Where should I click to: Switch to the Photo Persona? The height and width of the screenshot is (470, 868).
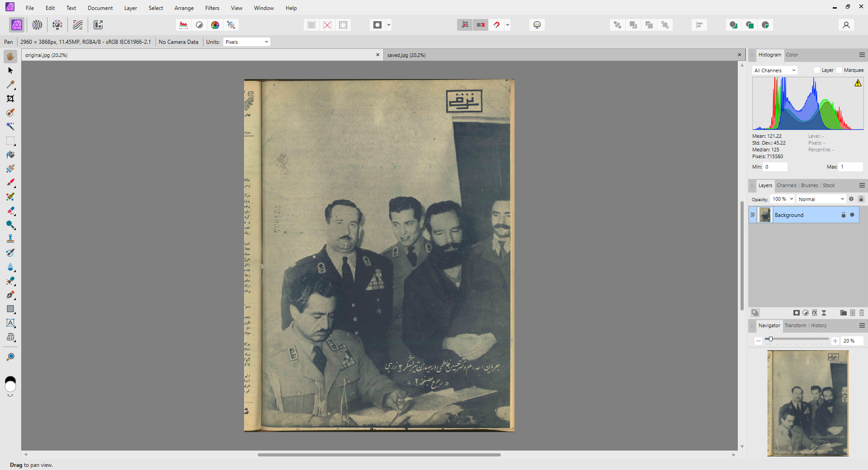tap(17, 25)
